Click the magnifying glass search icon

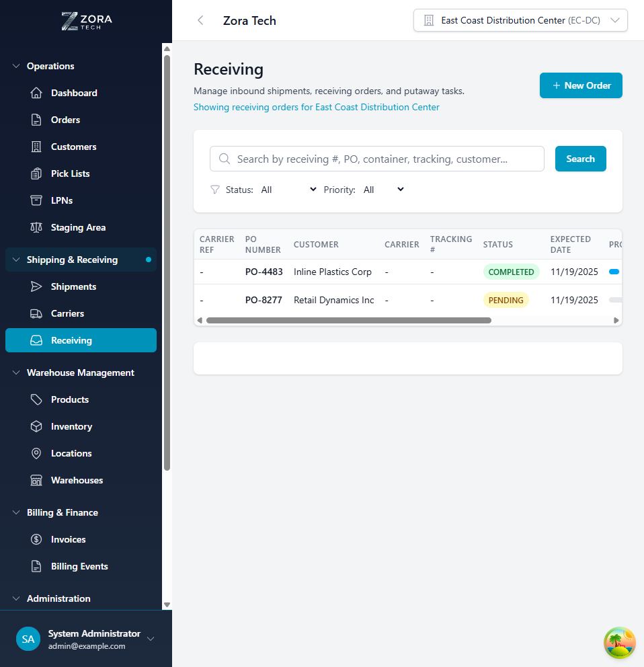pos(225,159)
